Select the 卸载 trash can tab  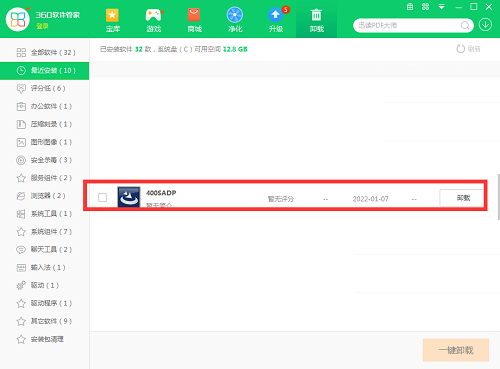coord(316,19)
